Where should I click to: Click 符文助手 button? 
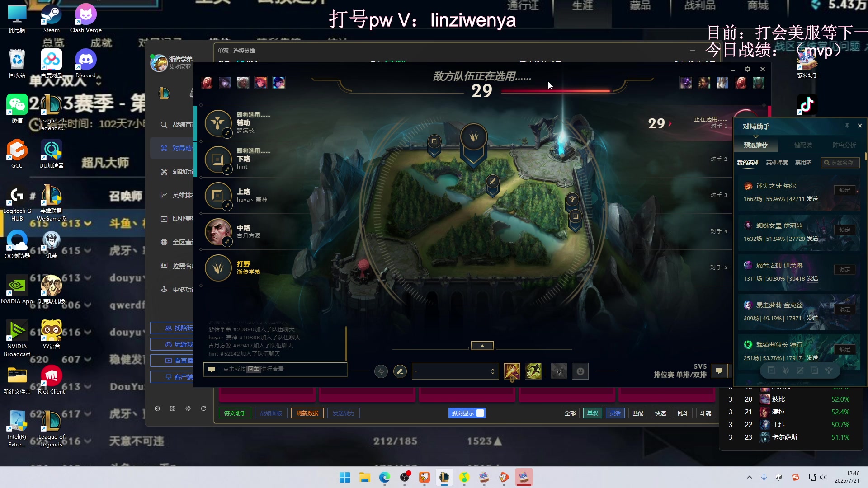pos(235,413)
